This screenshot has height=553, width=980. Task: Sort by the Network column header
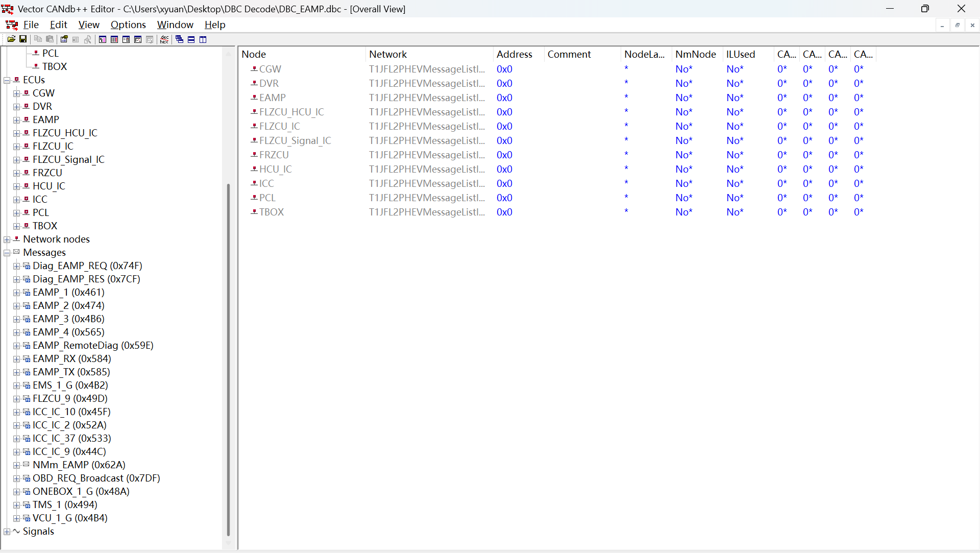click(429, 54)
